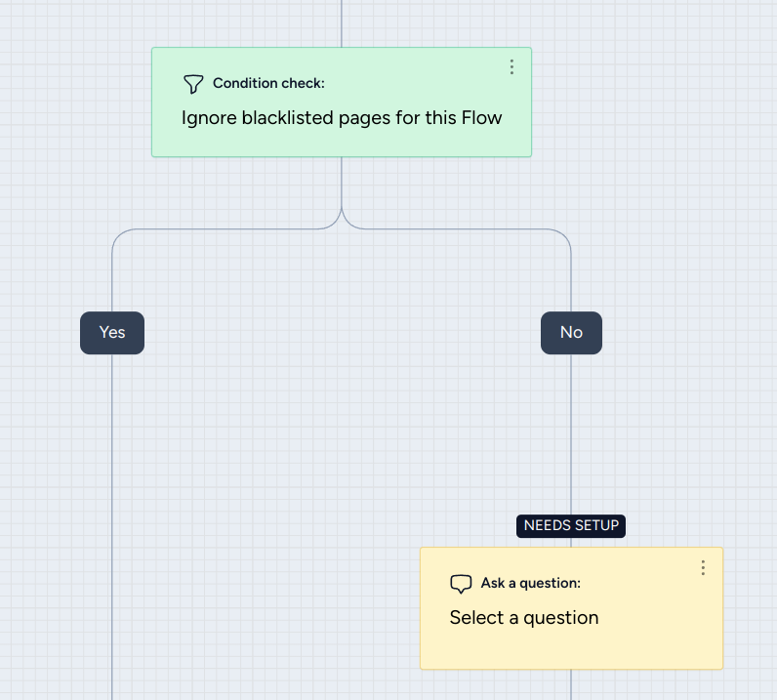
Task: Click 'Ignore blacklisted pages for this Flow' text
Action: tap(342, 119)
